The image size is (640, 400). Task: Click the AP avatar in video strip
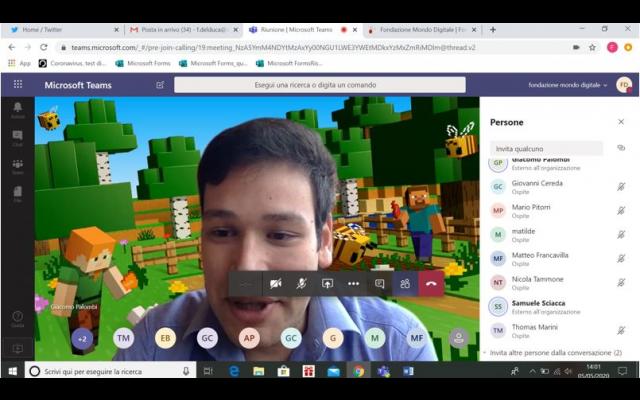click(x=249, y=338)
